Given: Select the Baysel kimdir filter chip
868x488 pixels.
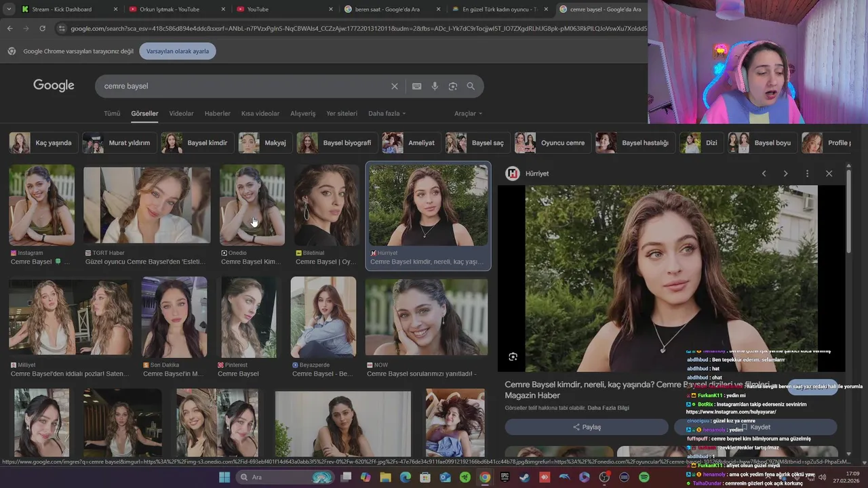Looking at the screenshot, I should [x=197, y=143].
